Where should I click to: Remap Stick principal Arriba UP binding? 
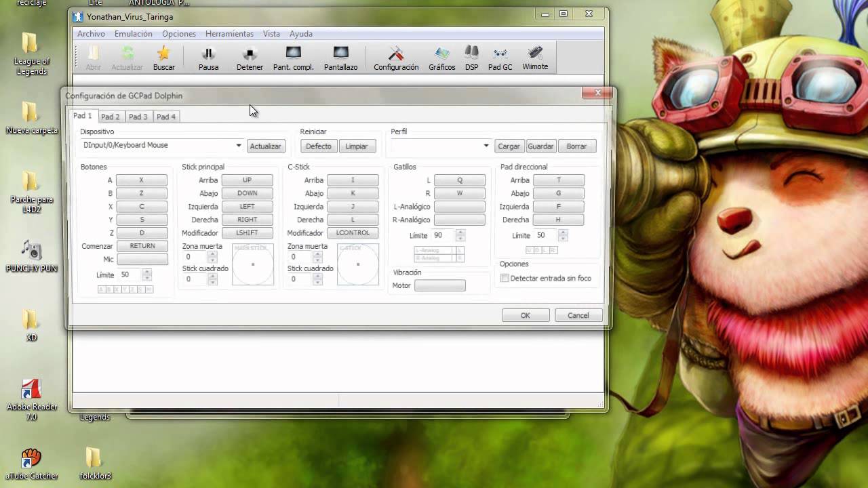click(248, 180)
